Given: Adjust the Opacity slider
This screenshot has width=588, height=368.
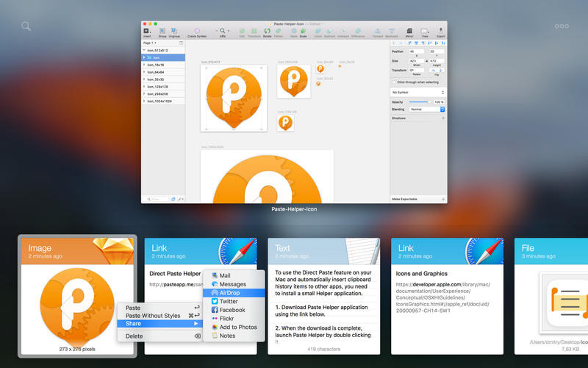Looking at the screenshot, I should 419,102.
